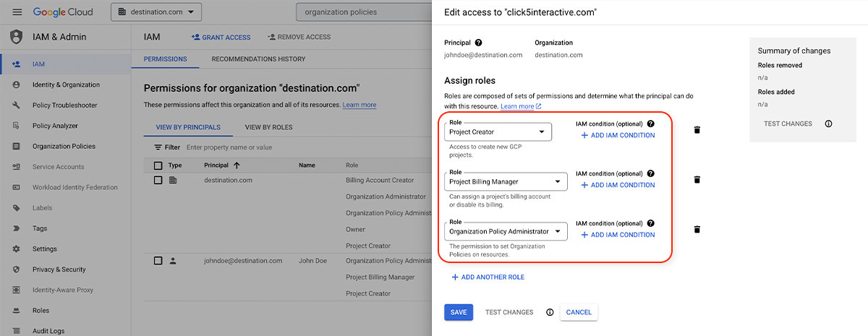
Task: Click the Filter icon
Action: (x=158, y=147)
